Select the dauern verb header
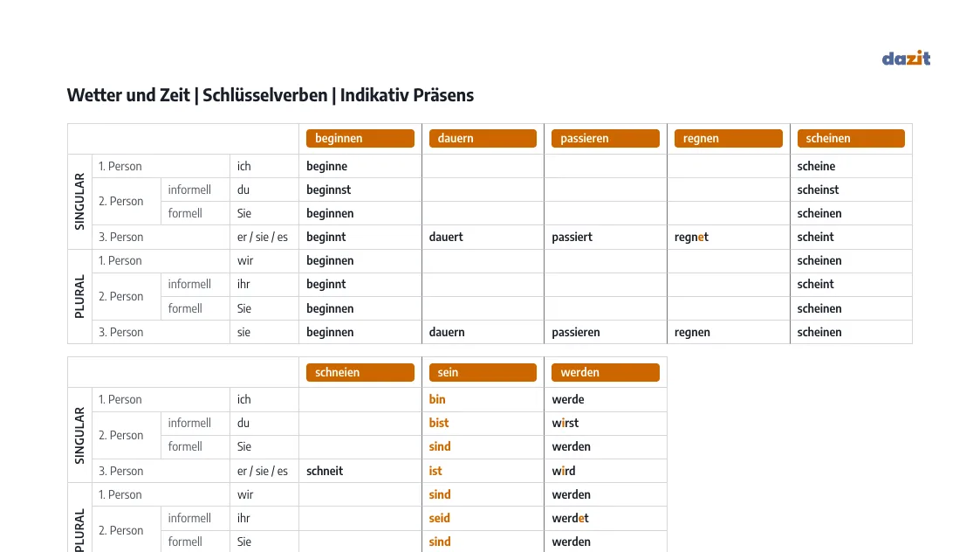The image size is (980, 552). [x=483, y=138]
